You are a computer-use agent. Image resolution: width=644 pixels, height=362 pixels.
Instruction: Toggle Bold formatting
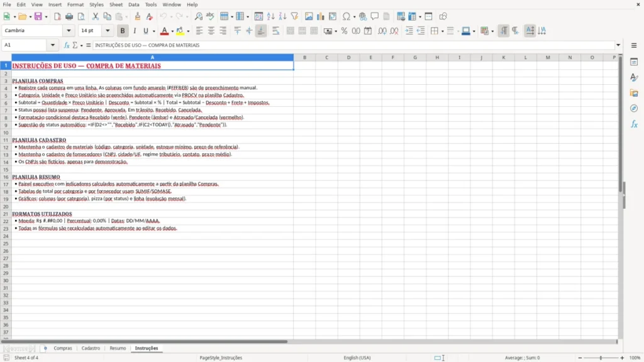(123, 31)
